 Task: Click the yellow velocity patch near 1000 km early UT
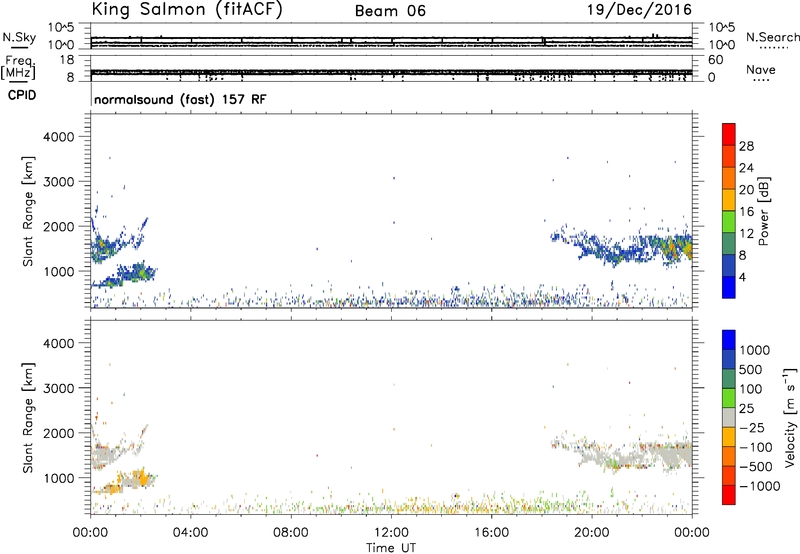pos(142,480)
